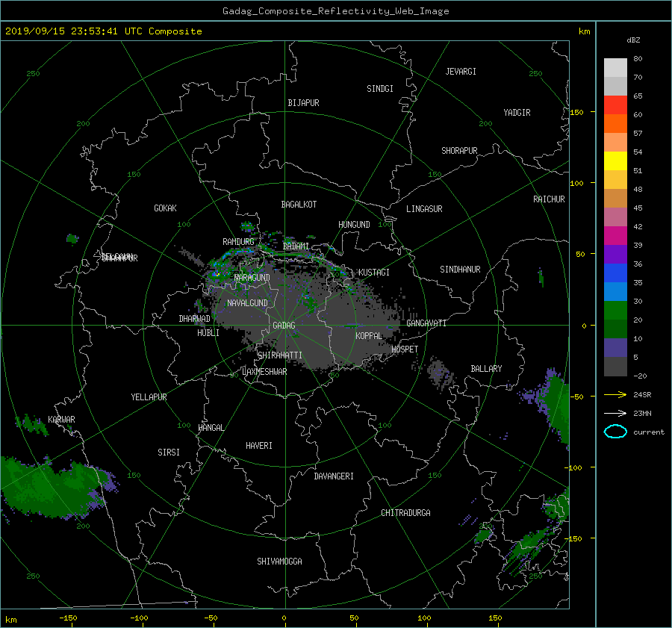The height and width of the screenshot is (628, 672).
Task: Click the light blue 30-35 dBZ swatch
Action: tap(615, 291)
